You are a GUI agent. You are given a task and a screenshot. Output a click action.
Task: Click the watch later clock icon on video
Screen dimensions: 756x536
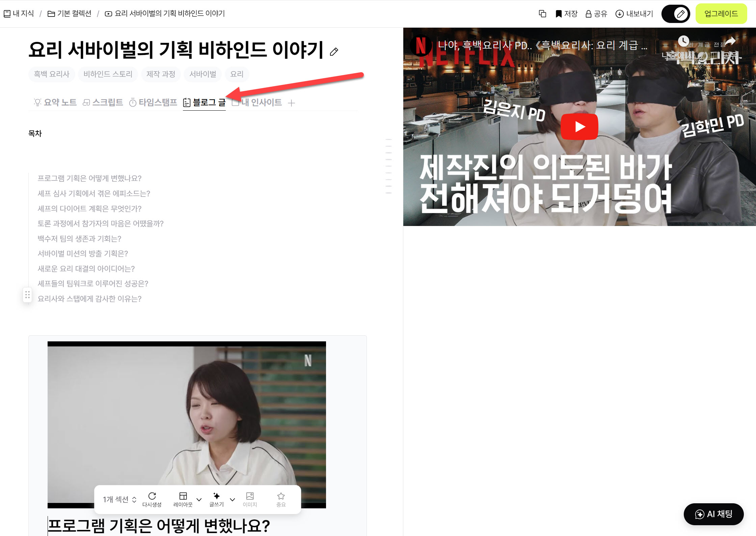click(683, 41)
